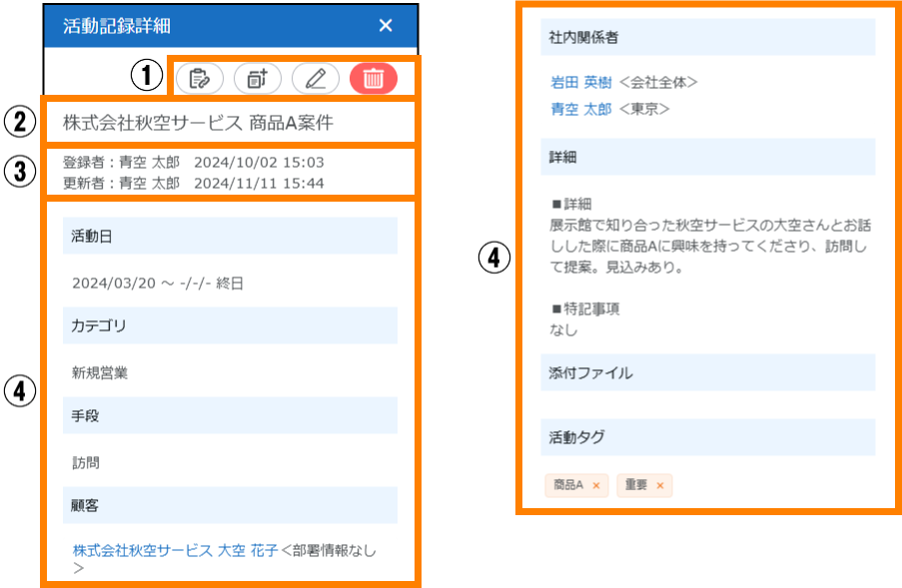Click the add-new-record plus icon
This screenshot has height=588, width=902.
(257, 78)
